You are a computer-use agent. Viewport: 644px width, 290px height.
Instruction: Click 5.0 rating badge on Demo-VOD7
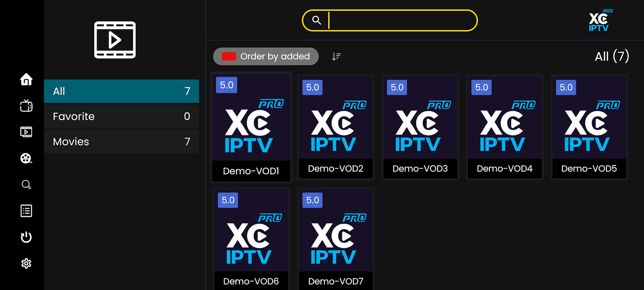click(x=313, y=200)
